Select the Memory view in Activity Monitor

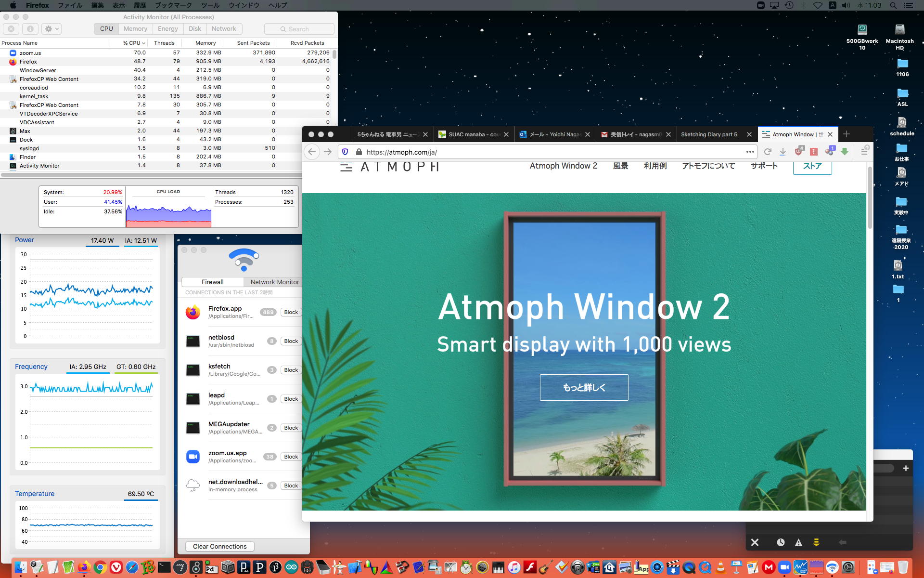(135, 29)
